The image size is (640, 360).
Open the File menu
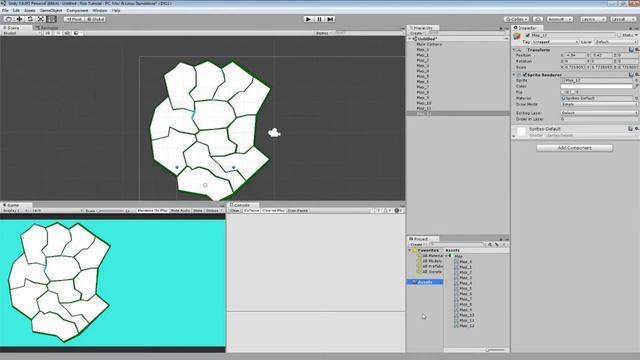pos(5,10)
